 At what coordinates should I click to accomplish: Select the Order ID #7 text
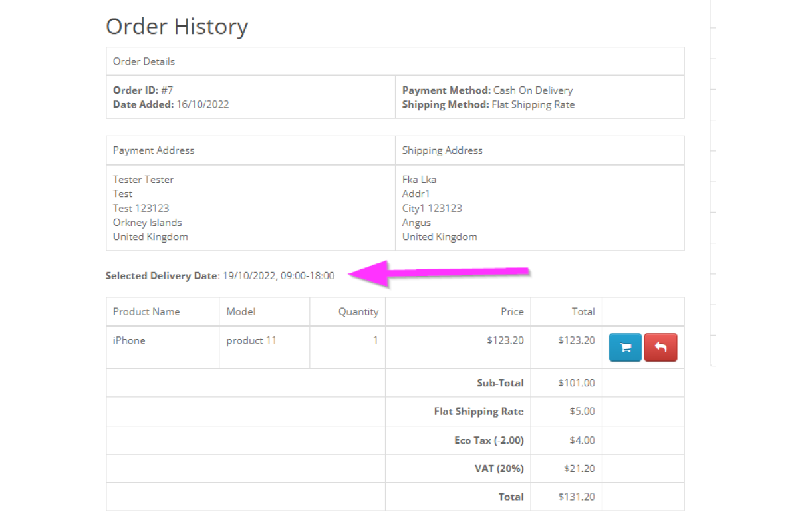143,90
